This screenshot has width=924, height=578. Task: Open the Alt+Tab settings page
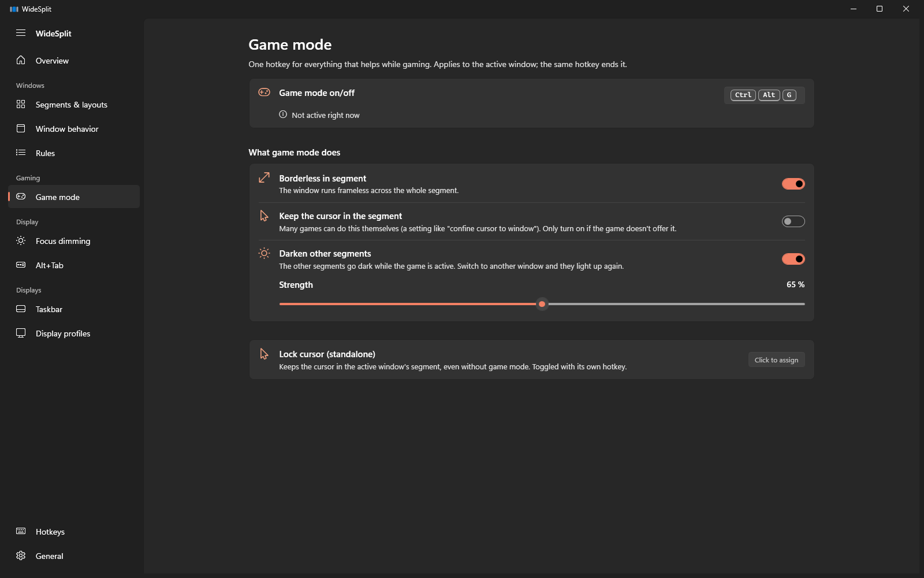[74, 265]
